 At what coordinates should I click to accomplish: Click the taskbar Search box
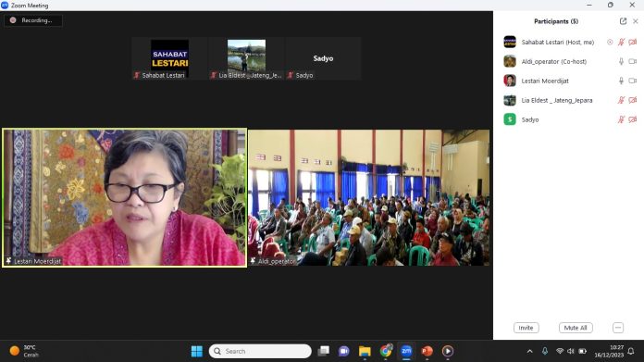tap(260, 351)
